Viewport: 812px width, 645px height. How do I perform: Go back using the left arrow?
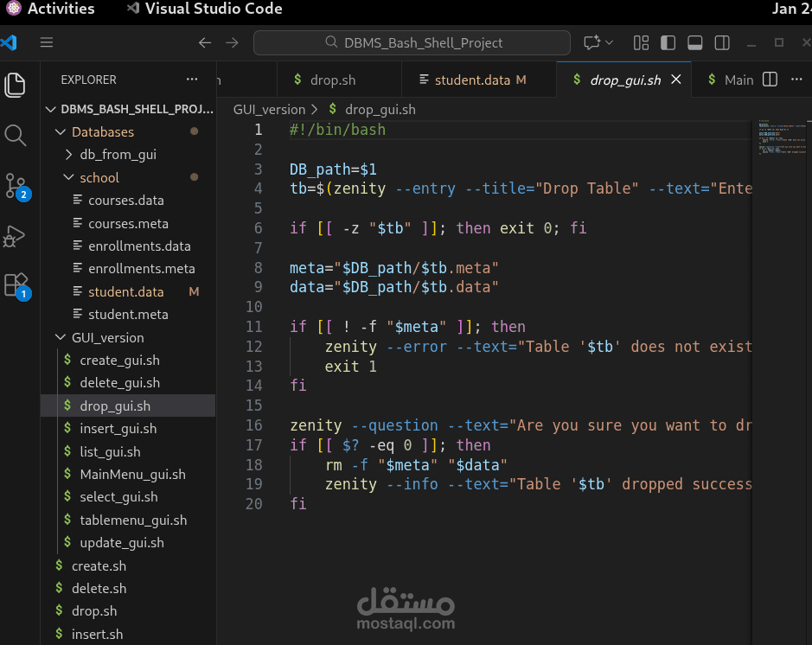[204, 42]
